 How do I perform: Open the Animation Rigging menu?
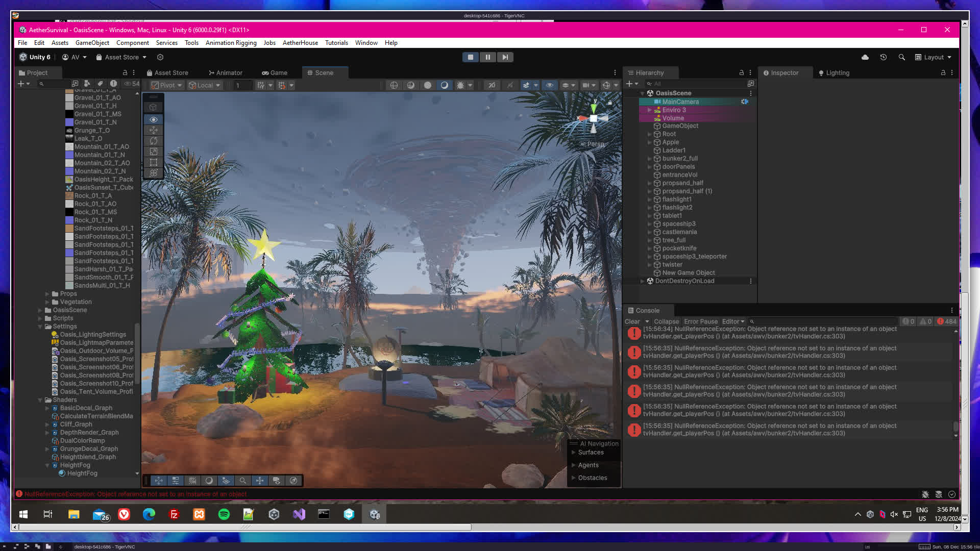pyautogui.click(x=231, y=43)
